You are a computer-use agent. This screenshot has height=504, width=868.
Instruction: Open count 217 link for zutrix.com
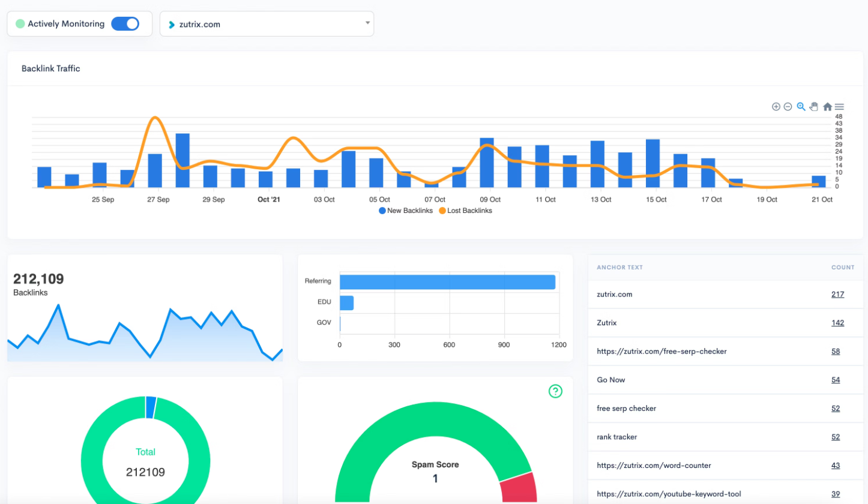pos(838,295)
